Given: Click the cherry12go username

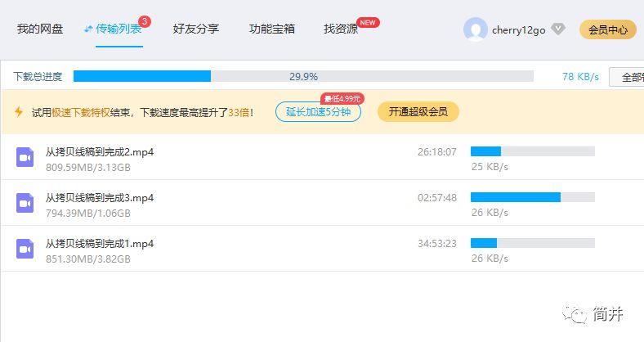Looking at the screenshot, I should (518, 30).
